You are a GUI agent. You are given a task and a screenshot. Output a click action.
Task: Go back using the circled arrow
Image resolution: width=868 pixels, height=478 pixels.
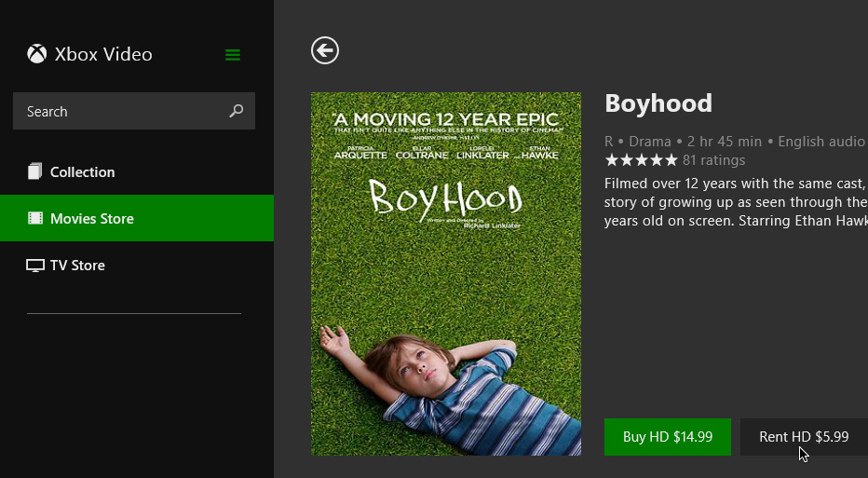pos(325,50)
